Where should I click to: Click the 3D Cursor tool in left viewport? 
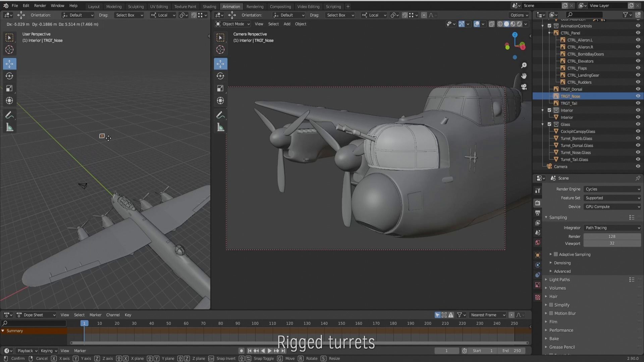coord(9,50)
